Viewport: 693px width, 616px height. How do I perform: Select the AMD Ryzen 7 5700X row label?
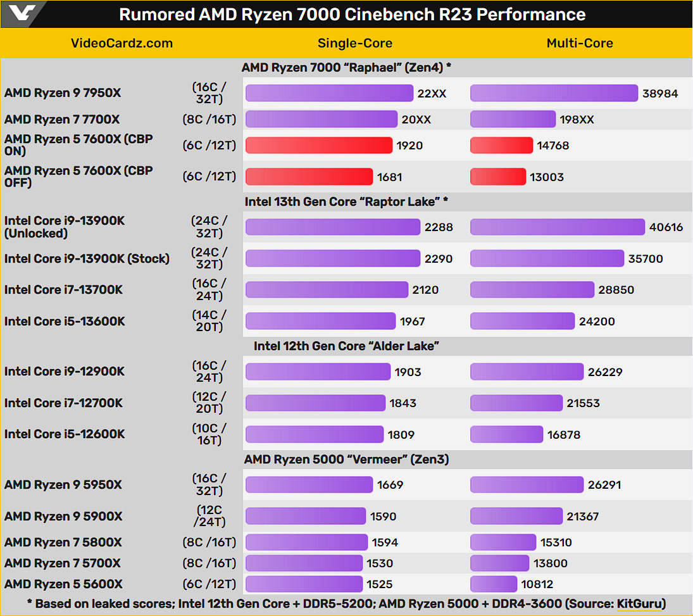click(63, 563)
